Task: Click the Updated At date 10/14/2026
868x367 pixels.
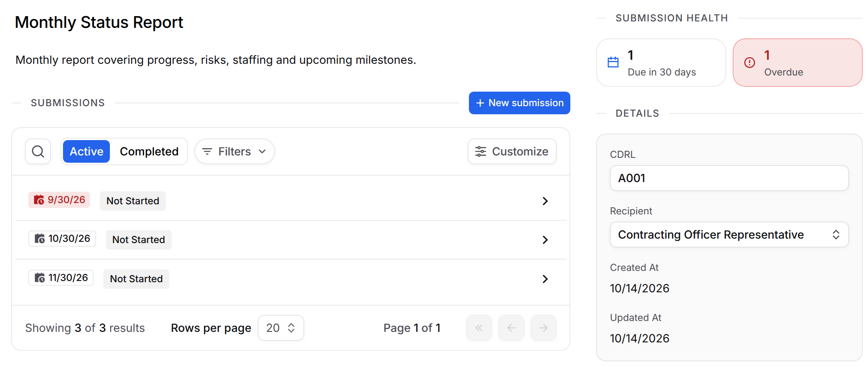Action: (x=639, y=338)
